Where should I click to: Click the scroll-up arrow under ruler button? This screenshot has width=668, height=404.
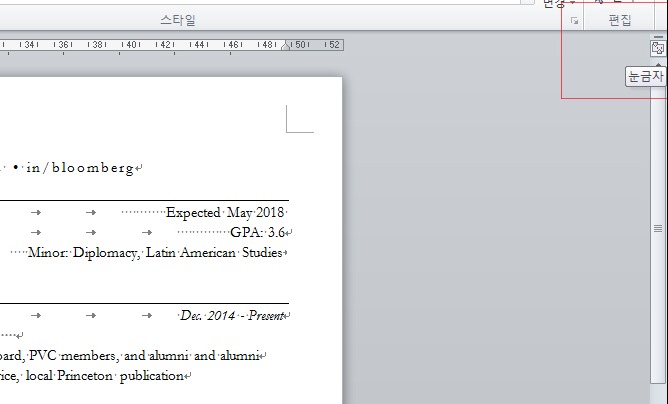click(657, 62)
